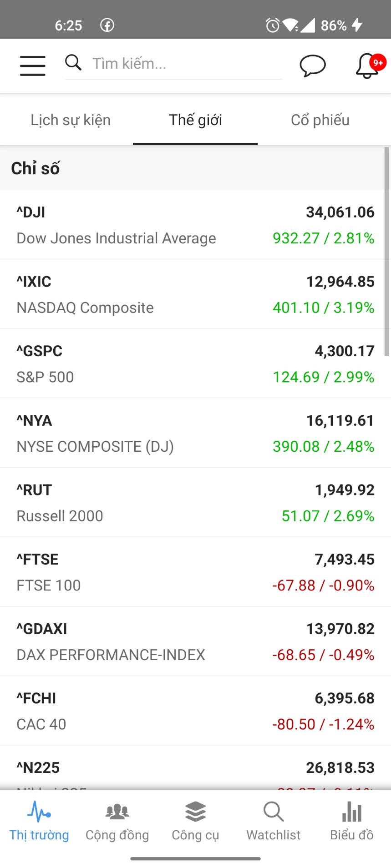This screenshot has width=391, height=868.
Task: Open the Công cụ tools section
Action: [195, 822]
